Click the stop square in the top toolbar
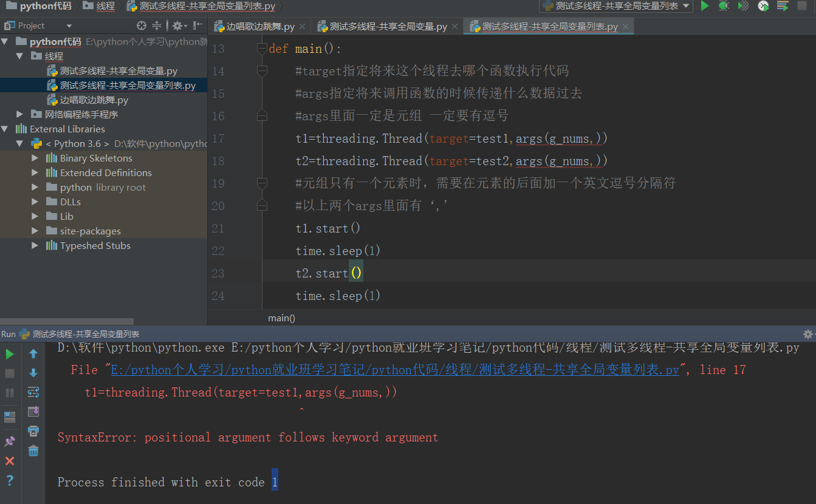The width and height of the screenshot is (816, 504). pyautogui.click(x=802, y=6)
